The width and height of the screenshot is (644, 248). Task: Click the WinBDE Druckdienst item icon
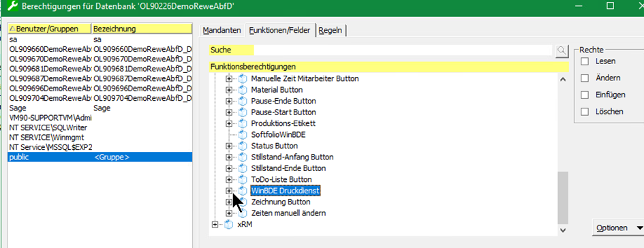tap(243, 191)
